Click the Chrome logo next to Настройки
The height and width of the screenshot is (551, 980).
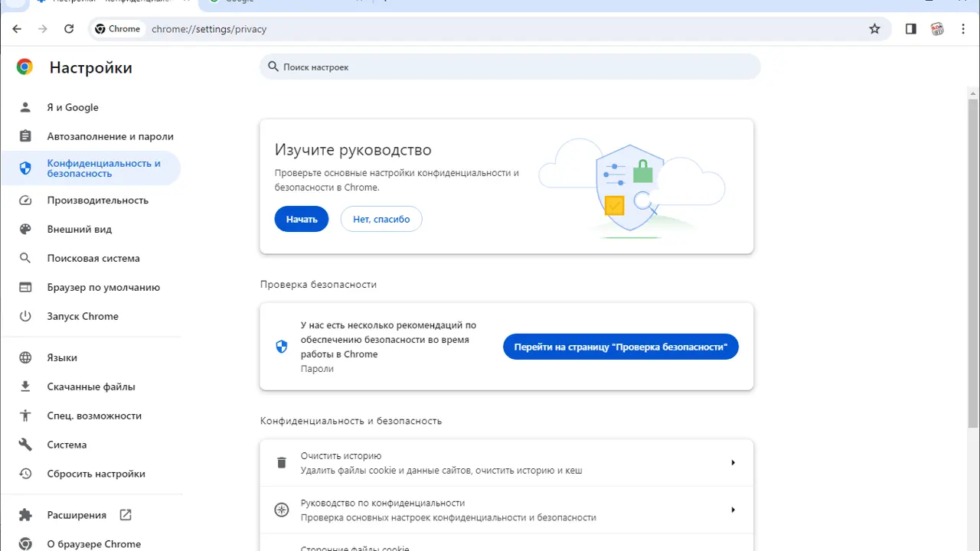[24, 67]
